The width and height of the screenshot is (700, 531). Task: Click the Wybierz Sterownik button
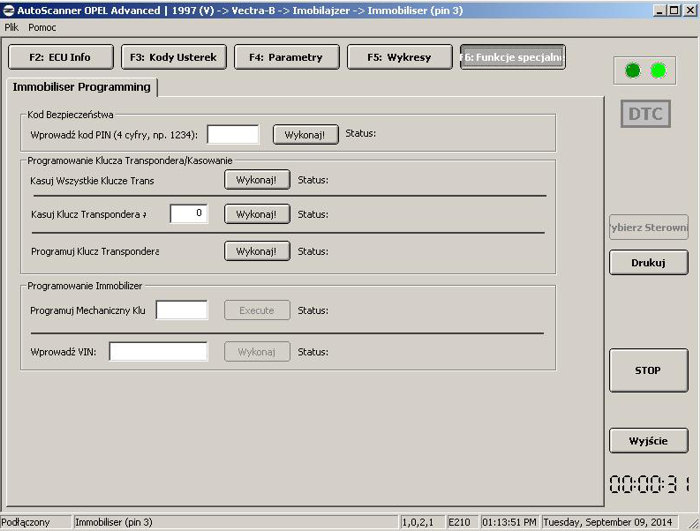pos(649,227)
